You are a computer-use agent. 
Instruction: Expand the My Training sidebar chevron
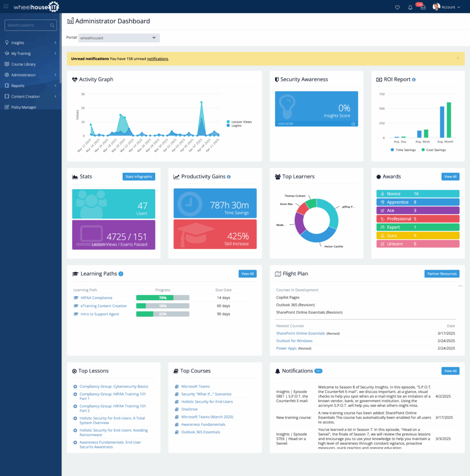click(55, 53)
